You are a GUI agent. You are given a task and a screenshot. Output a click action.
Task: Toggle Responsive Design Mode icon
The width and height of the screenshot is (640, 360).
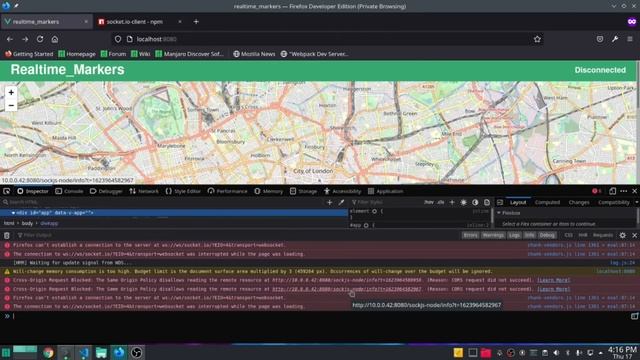(x=612, y=191)
